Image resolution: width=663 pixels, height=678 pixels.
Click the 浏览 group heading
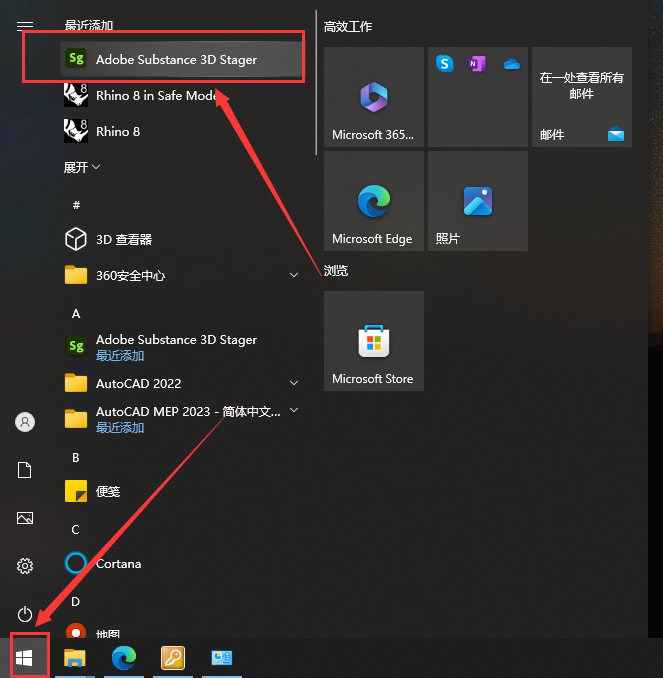(x=336, y=271)
